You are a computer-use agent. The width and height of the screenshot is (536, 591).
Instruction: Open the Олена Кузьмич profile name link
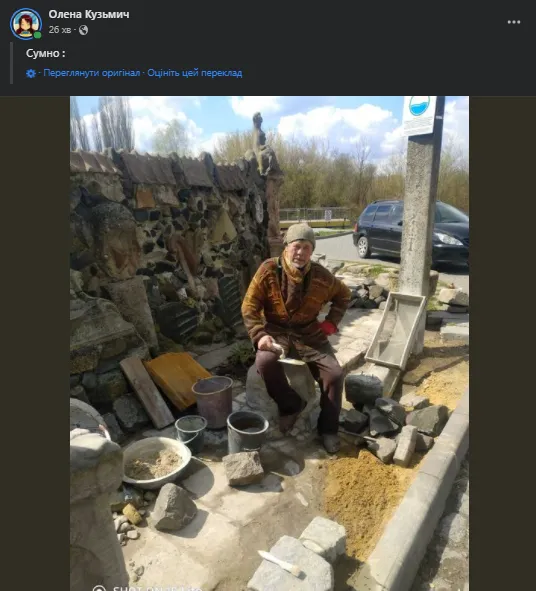coord(89,14)
